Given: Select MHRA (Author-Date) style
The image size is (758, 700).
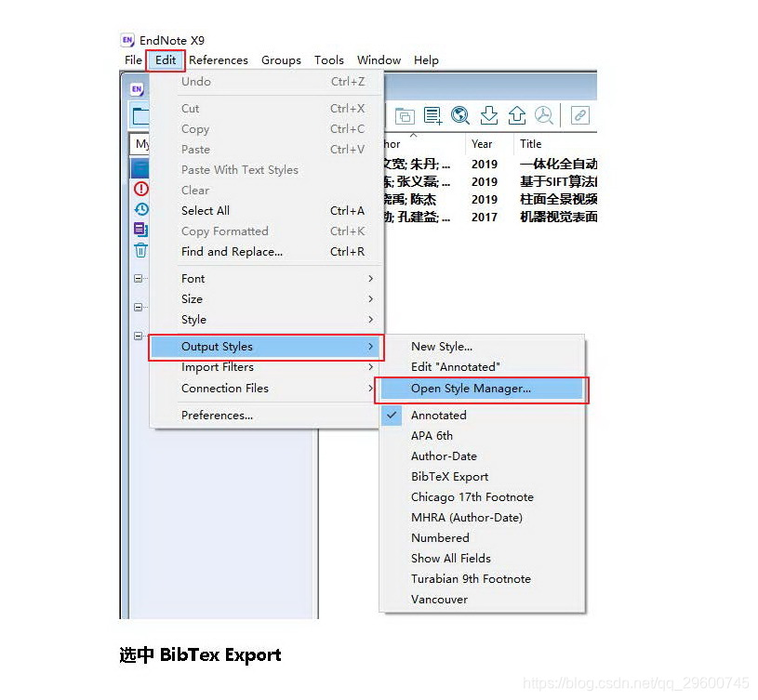Looking at the screenshot, I should pyautogui.click(x=482, y=518).
